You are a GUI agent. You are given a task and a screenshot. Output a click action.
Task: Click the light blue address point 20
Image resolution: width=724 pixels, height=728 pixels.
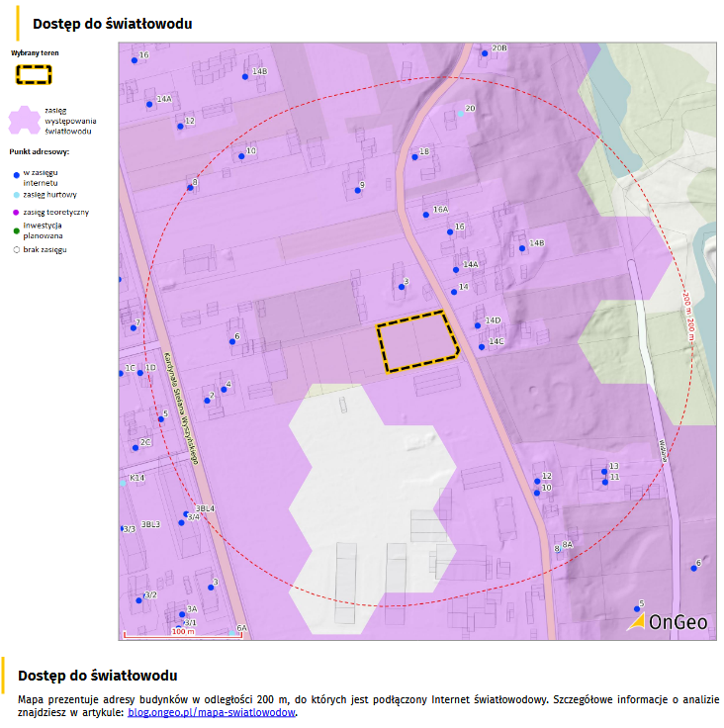460,114
